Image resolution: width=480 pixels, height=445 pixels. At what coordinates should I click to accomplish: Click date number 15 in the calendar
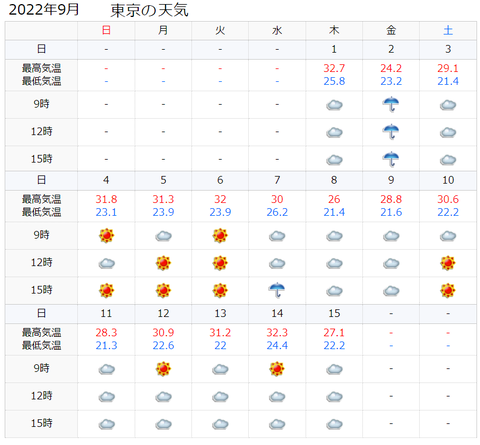(334, 313)
